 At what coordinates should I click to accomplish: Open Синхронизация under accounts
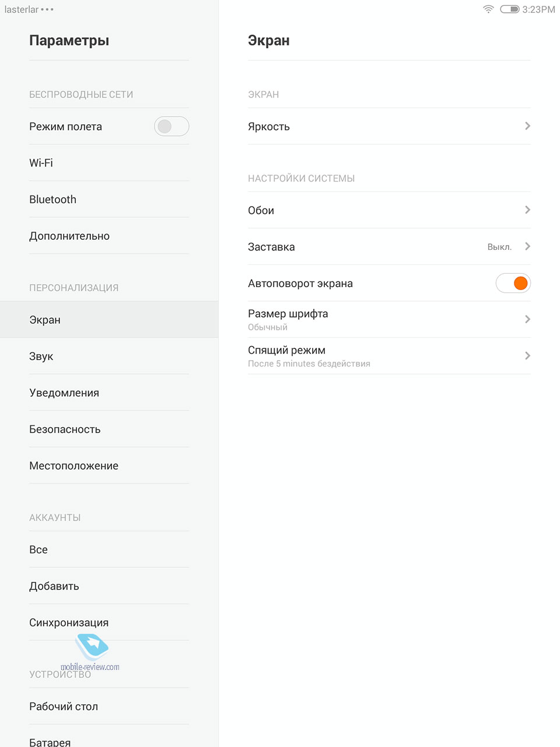(x=109, y=623)
